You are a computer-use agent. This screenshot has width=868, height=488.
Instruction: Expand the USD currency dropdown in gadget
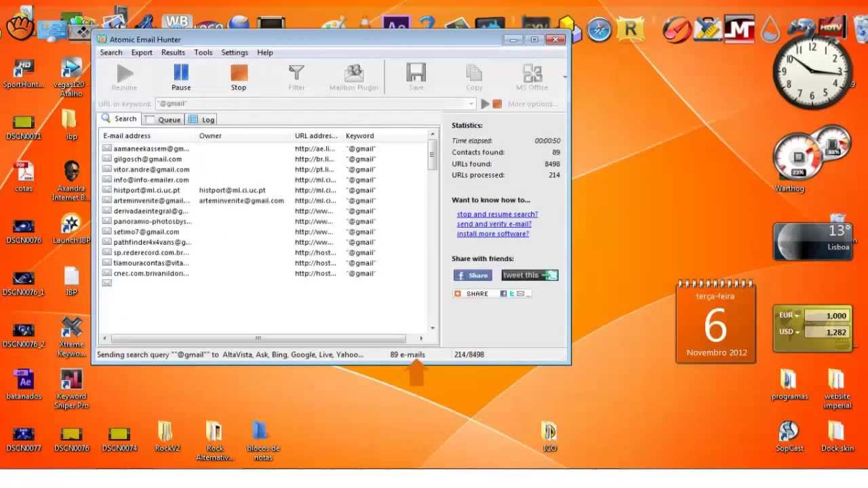click(x=797, y=332)
